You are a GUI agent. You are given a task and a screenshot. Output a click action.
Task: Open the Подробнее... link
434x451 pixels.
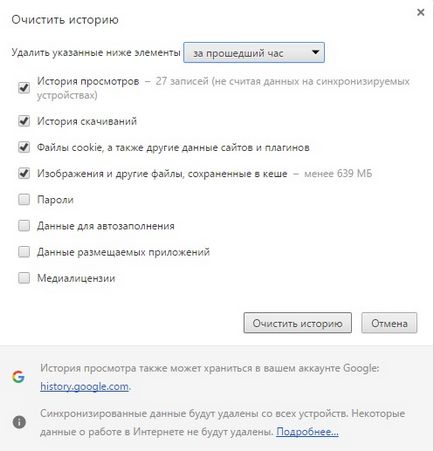pos(307,432)
